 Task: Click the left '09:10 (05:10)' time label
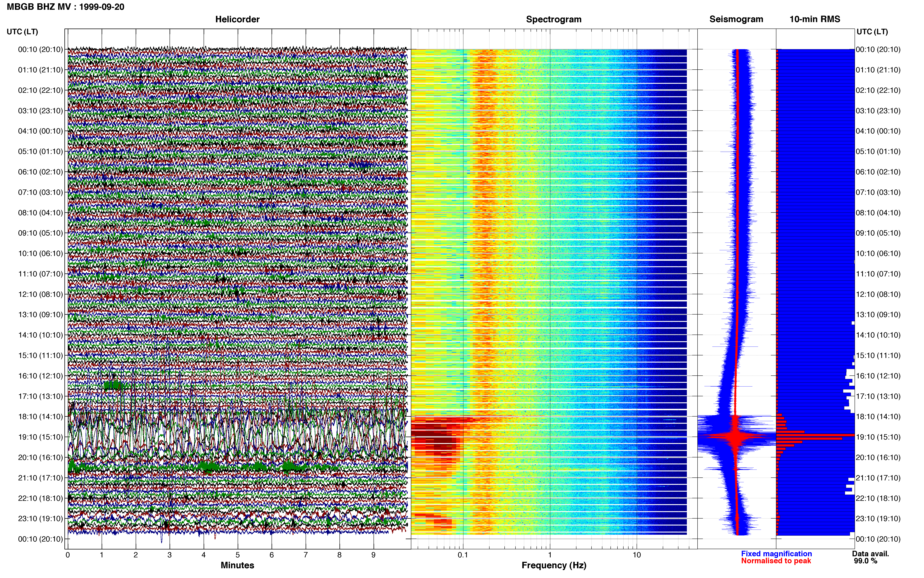(x=41, y=233)
